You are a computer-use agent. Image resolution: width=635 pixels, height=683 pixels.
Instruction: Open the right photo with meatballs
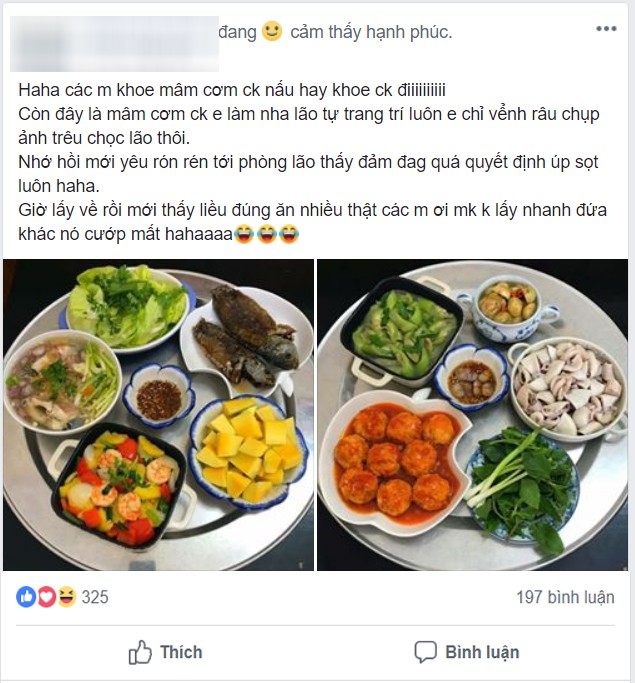point(472,415)
